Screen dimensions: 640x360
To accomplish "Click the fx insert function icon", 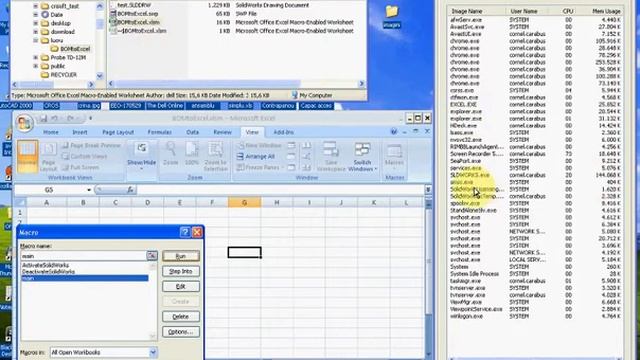I will [x=130, y=190].
